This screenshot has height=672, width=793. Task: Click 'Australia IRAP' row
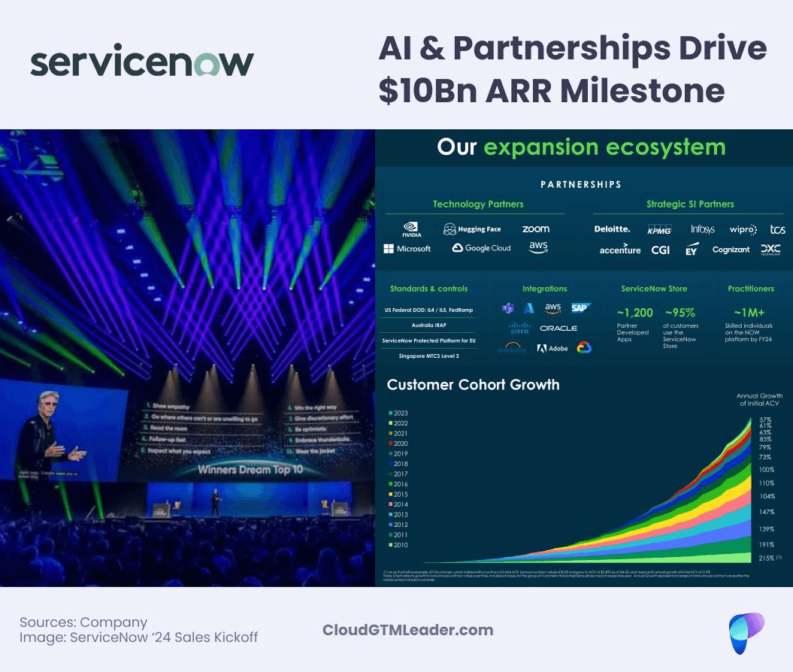(x=429, y=325)
